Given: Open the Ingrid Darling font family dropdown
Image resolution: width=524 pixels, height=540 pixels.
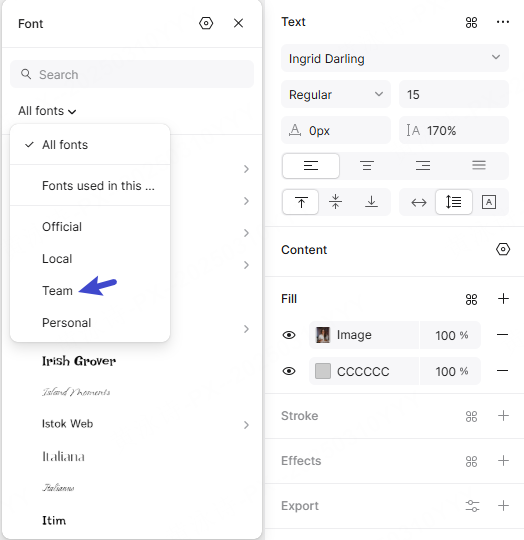Looking at the screenshot, I should [395, 58].
